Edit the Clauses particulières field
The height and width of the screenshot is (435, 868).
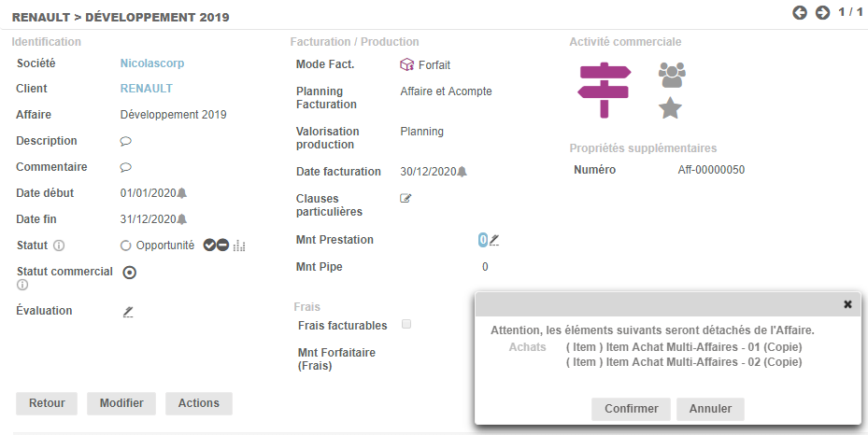pyautogui.click(x=406, y=199)
